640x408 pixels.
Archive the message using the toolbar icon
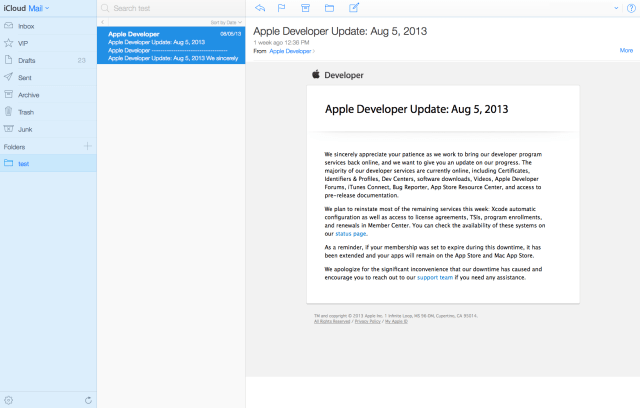(306, 8)
